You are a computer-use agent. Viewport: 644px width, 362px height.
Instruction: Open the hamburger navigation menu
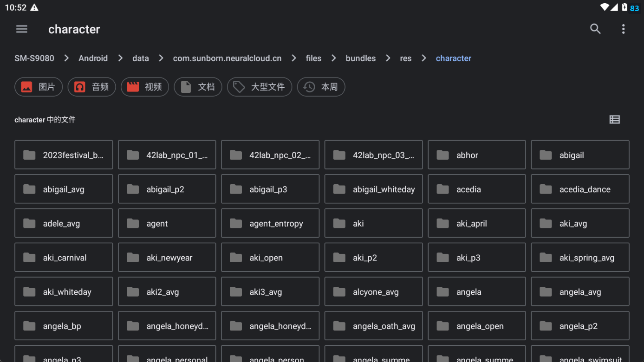pyautogui.click(x=22, y=29)
